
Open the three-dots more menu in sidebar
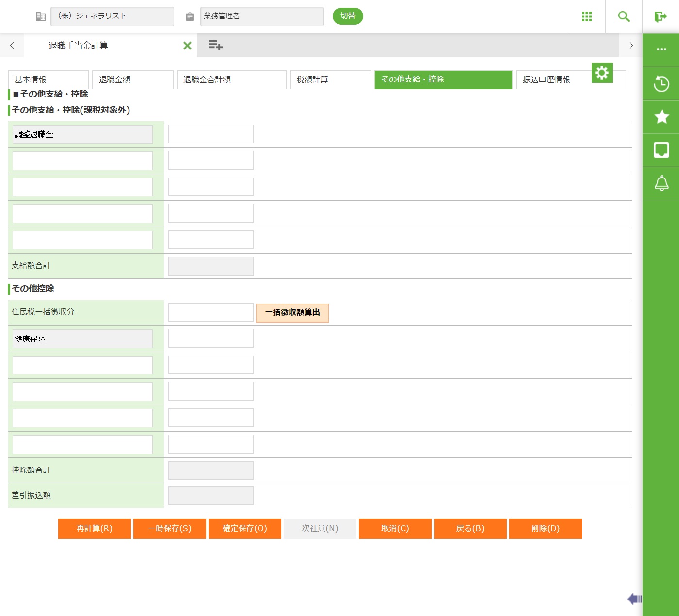(661, 49)
